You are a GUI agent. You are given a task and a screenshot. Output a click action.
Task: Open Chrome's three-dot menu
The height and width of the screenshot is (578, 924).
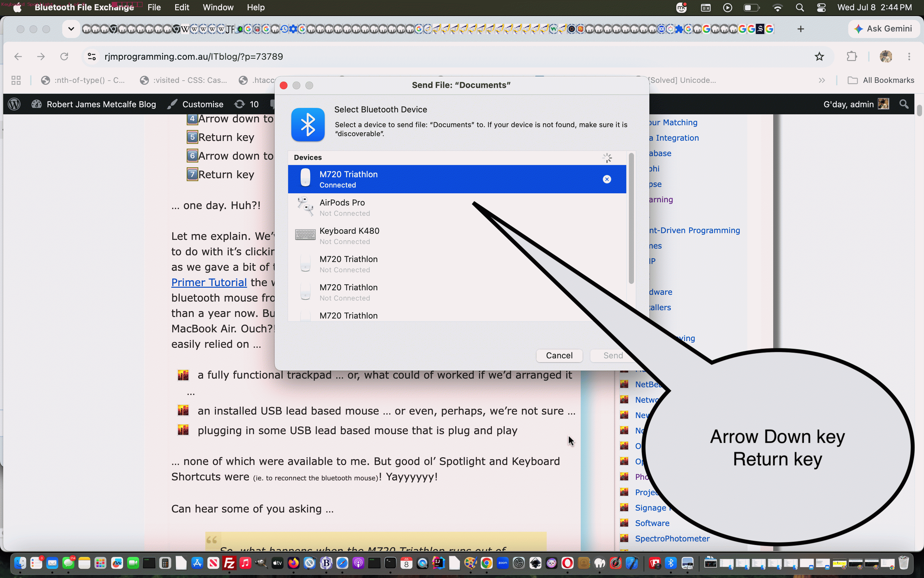(909, 57)
